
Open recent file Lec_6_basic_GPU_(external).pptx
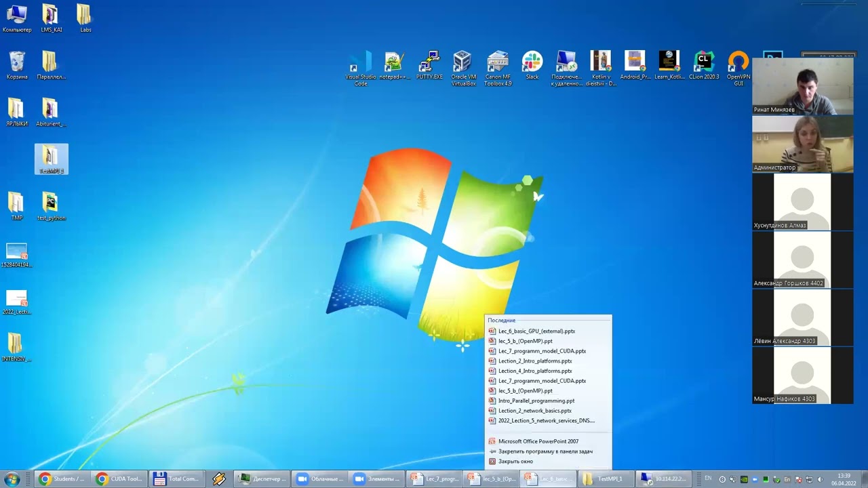548,331
